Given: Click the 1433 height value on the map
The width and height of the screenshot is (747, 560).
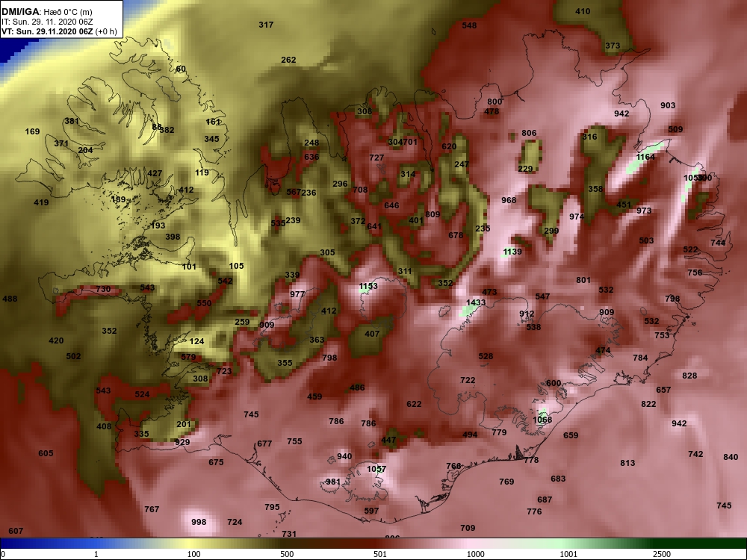Looking at the screenshot, I should click(x=475, y=302).
